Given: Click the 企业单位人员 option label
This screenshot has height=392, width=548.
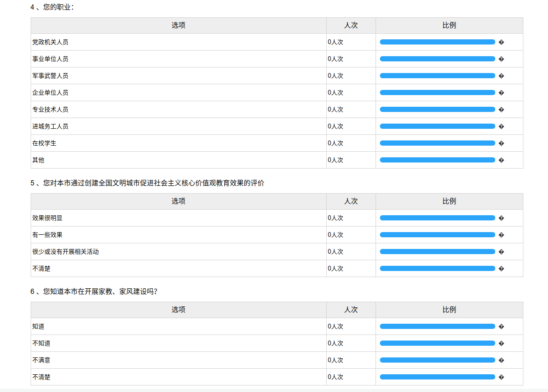Looking at the screenshot, I should [50, 92].
